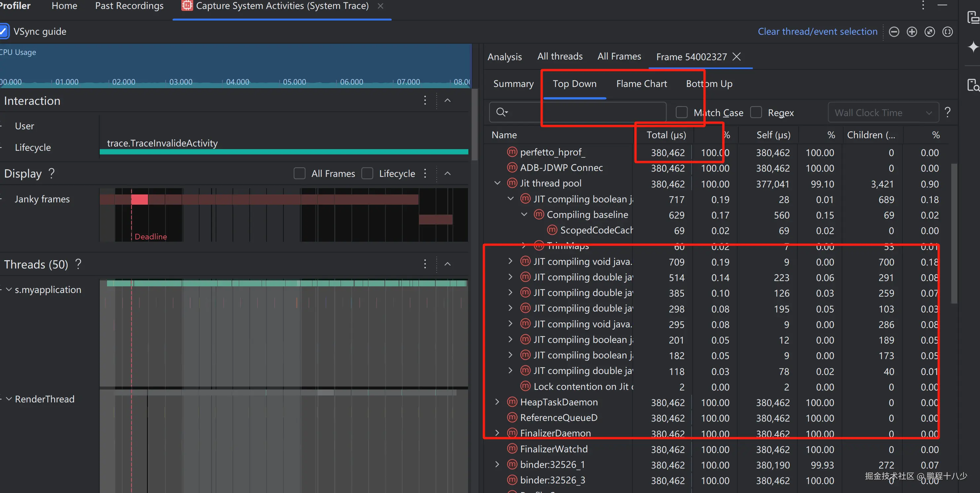This screenshot has height=493, width=980.
Task: Open the Interaction section options menu
Action: (425, 101)
